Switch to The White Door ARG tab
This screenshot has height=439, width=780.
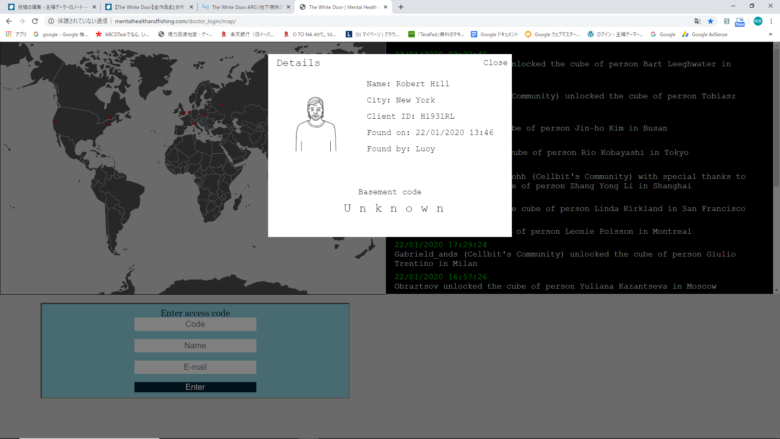click(x=246, y=7)
